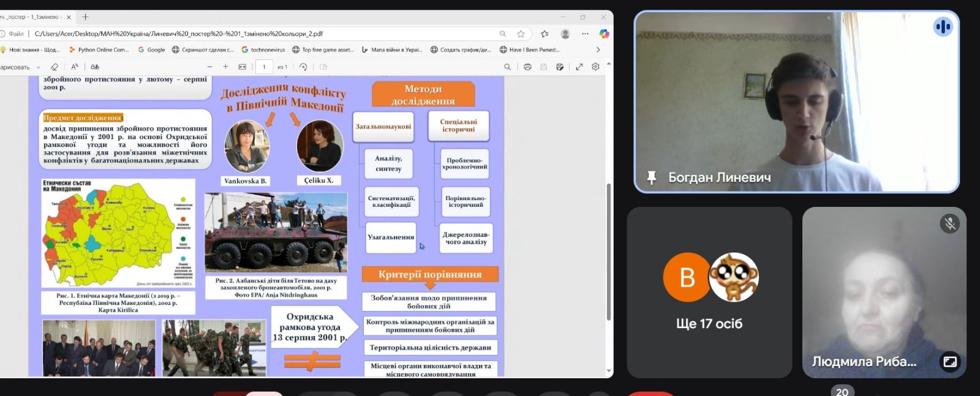The image size is (980, 396).
Task: Open PDF viewer settings gear
Action: click(595, 67)
